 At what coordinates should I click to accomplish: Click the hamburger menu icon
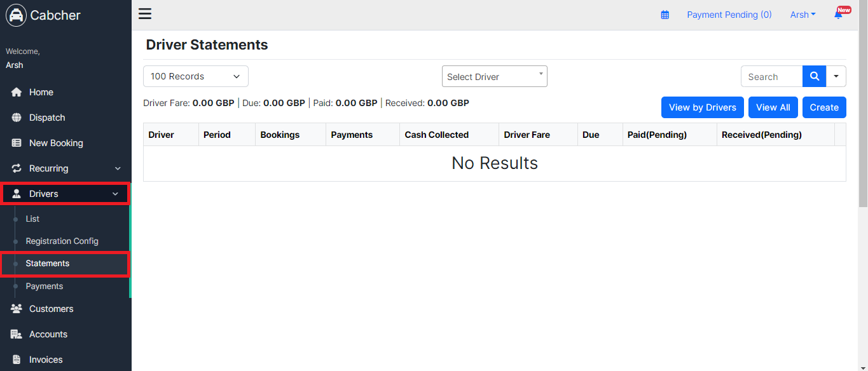(145, 14)
